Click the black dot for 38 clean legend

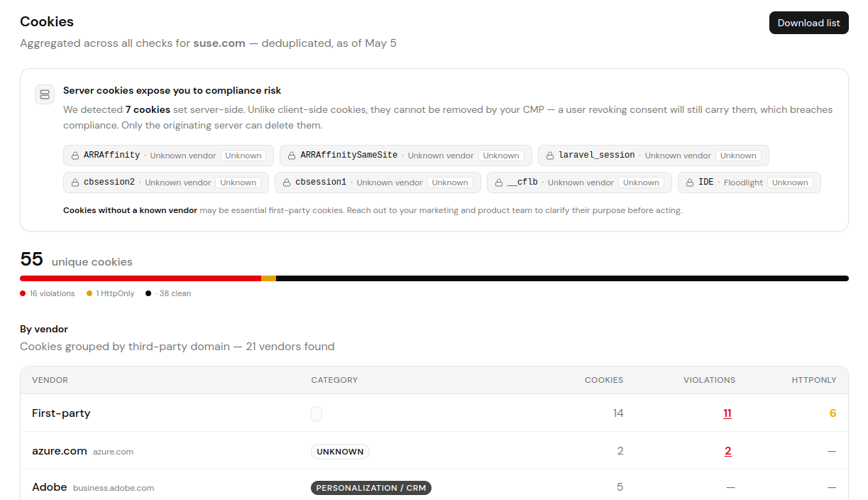[x=148, y=293]
